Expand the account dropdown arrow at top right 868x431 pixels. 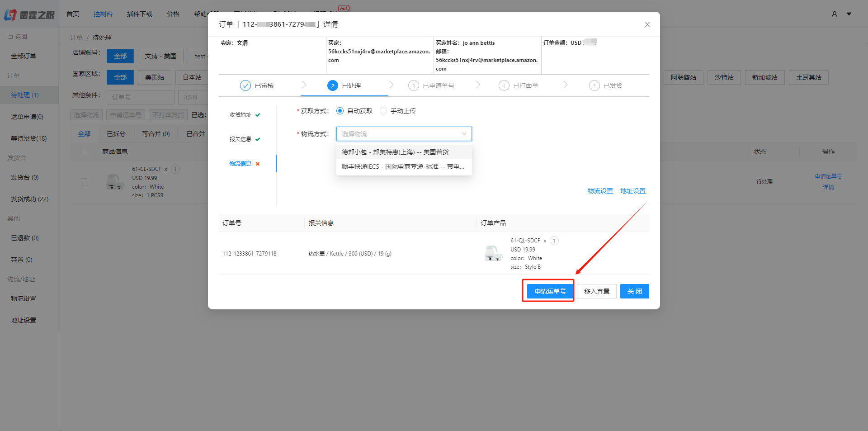[x=849, y=14]
